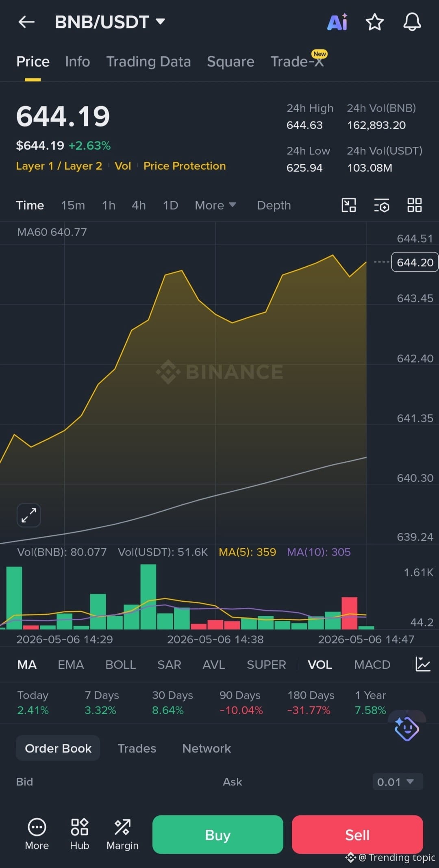Toggle the MACD indicator
Image resolution: width=439 pixels, height=868 pixels.
(372, 665)
